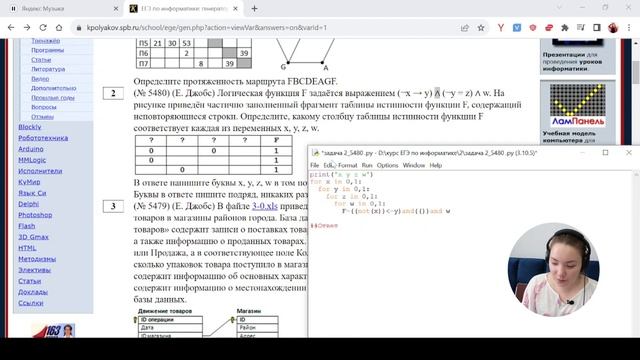Open the Window menu in IDLE
640x360 pixels.
coord(414,165)
